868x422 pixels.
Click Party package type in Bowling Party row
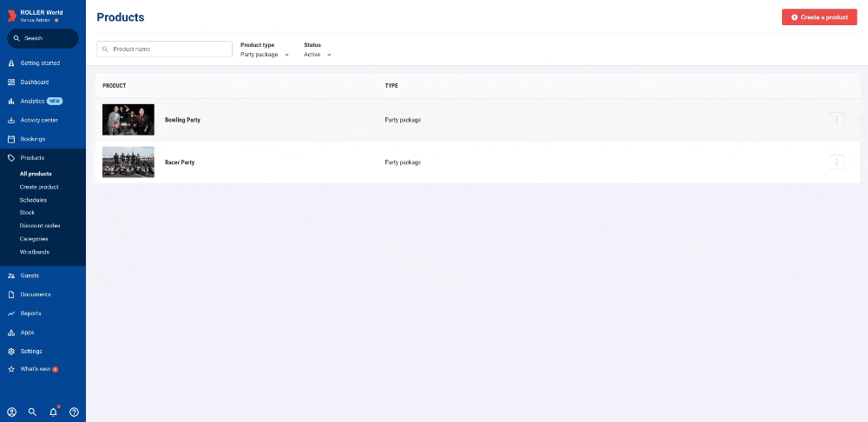coord(403,120)
